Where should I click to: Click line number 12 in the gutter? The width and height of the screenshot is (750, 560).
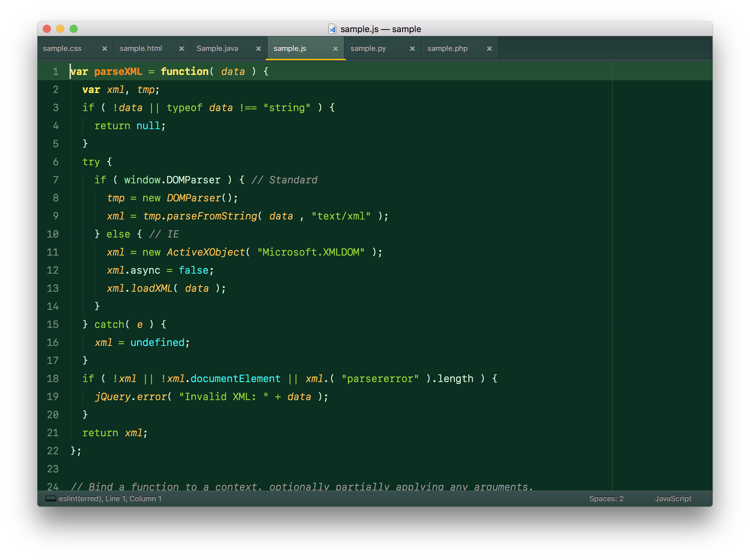click(53, 270)
